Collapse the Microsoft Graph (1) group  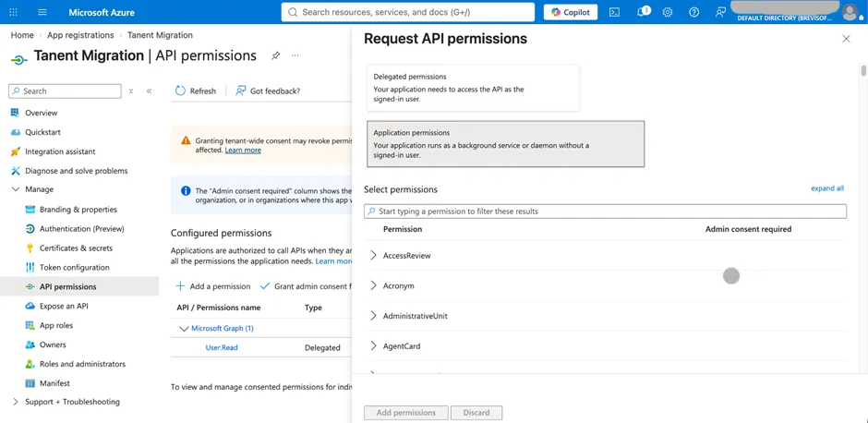184,328
